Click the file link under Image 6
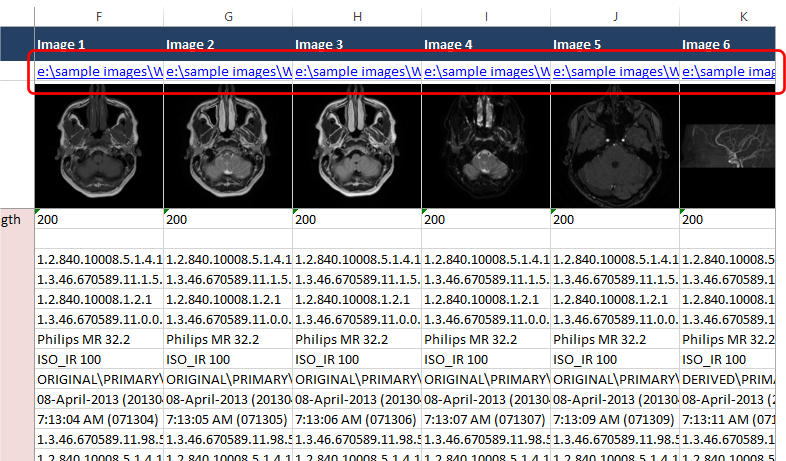 click(x=728, y=72)
